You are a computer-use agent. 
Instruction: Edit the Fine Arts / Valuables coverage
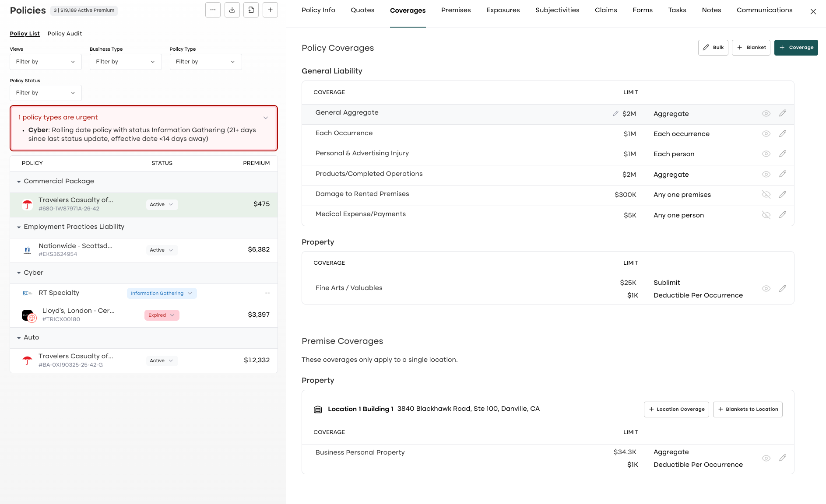pyautogui.click(x=783, y=288)
